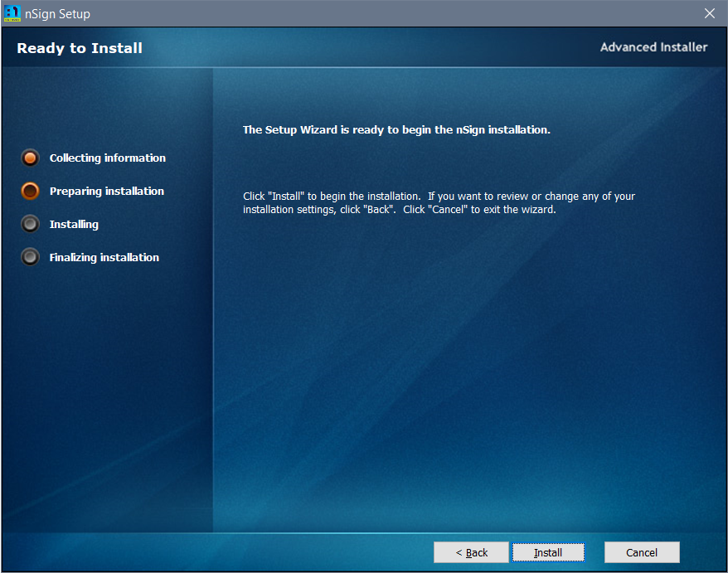Viewport: 728px width, 573px height.
Task: Select the 'Preparing installation' step text
Action: coord(107,192)
